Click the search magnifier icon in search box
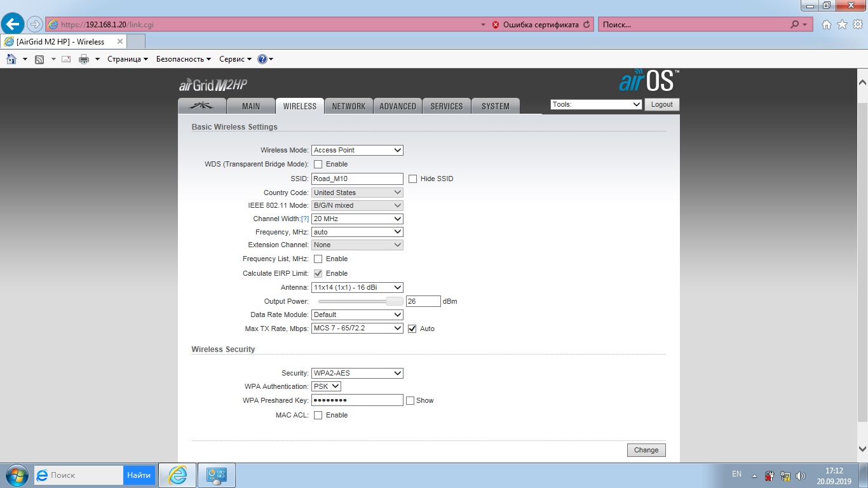 coord(794,25)
